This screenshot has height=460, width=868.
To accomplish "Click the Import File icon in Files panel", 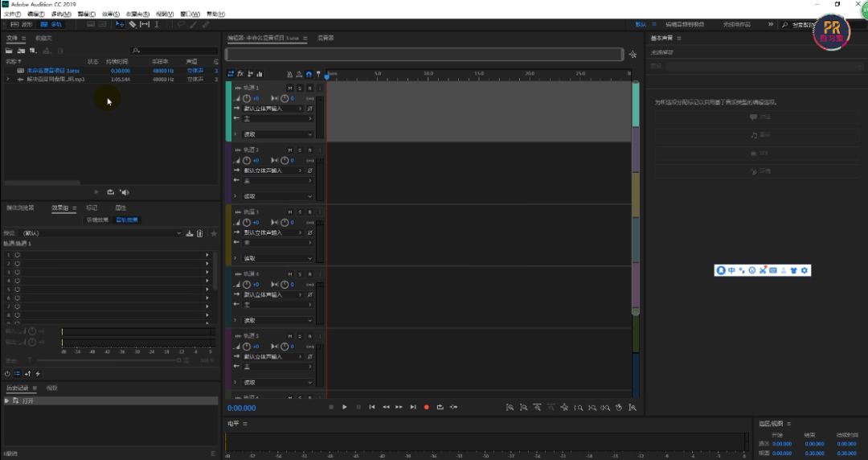I will point(21,51).
